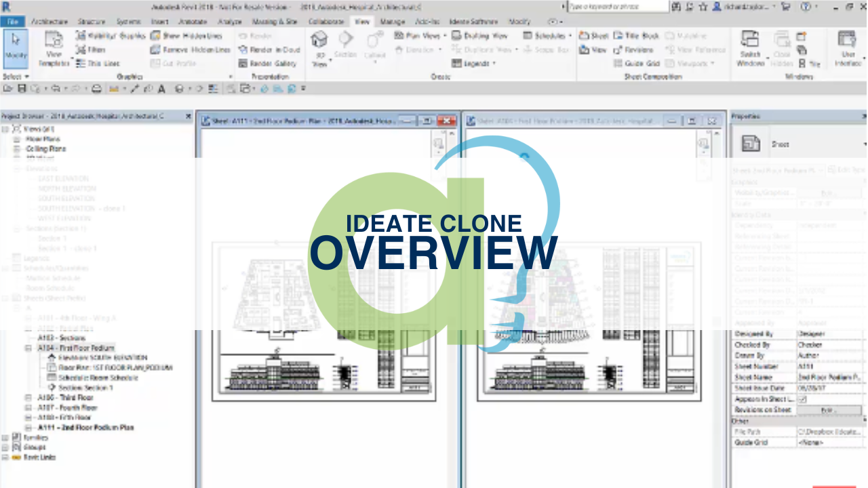Open the Ideate Software ribbon tab
This screenshot has height=488, width=868.
pos(473,21)
